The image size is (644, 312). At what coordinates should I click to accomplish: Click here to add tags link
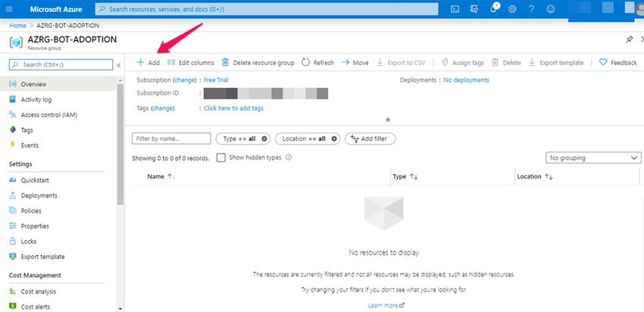pyautogui.click(x=233, y=108)
